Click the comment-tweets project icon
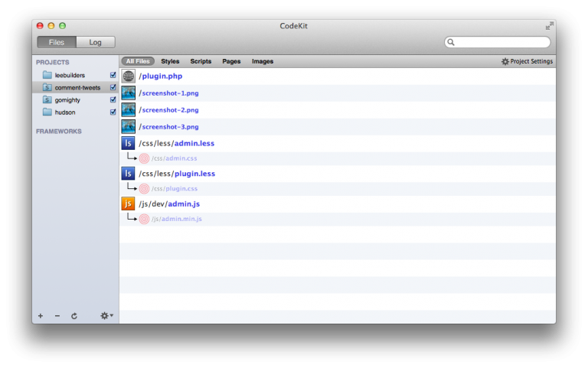This screenshot has width=588, height=368. click(47, 87)
